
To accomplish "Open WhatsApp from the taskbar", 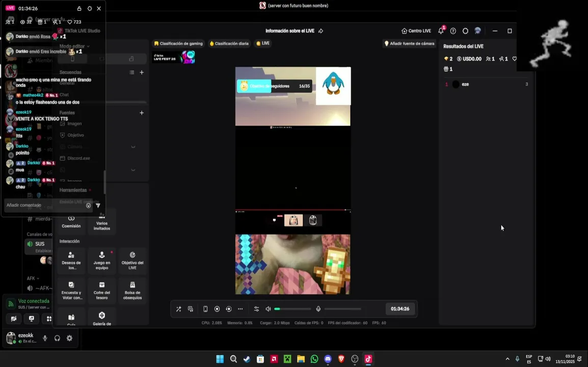I will click(314, 359).
